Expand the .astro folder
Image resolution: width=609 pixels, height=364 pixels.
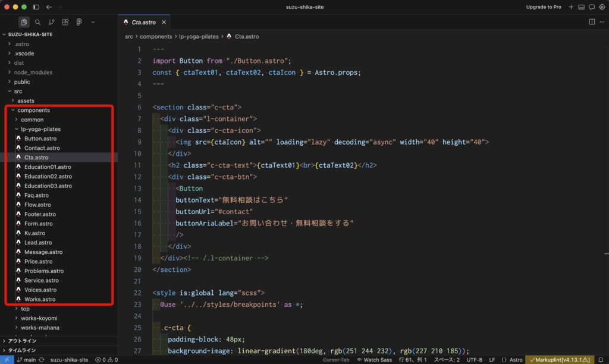(x=21, y=44)
